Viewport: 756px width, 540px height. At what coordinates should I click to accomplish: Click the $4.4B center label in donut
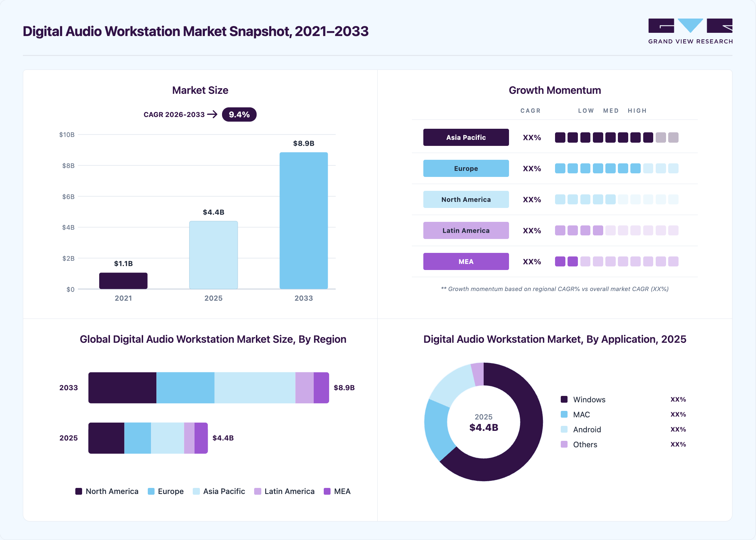(484, 427)
